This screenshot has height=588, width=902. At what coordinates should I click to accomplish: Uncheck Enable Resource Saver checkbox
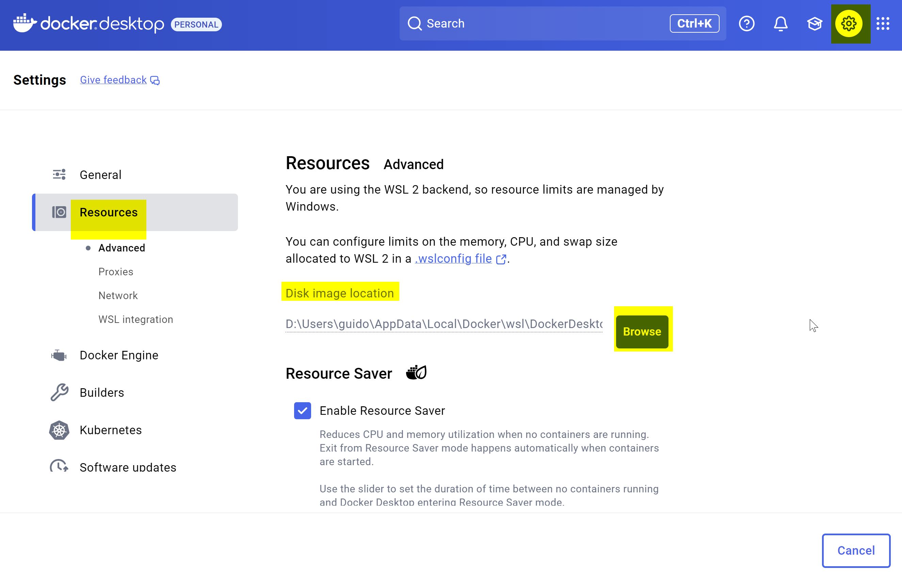(303, 411)
